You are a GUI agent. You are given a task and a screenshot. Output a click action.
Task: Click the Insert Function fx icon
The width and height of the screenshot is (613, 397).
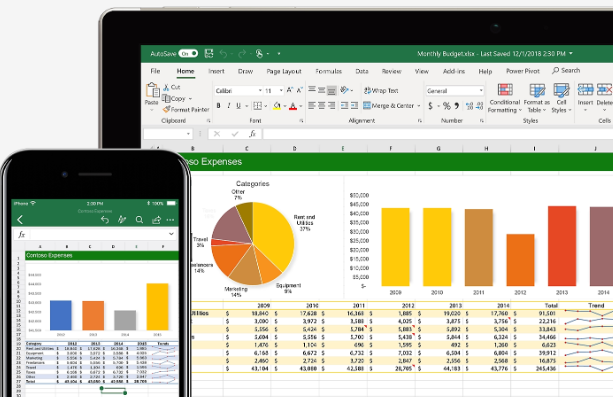coord(253,134)
